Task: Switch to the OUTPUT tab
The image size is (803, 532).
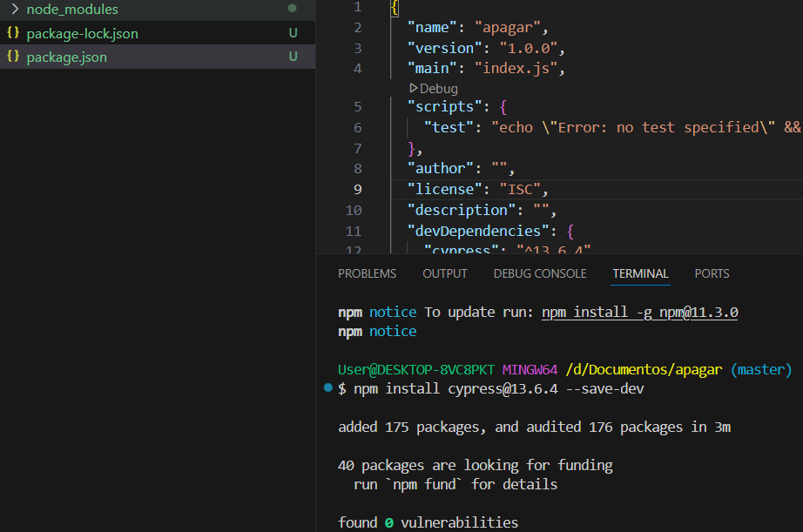Action: click(445, 274)
